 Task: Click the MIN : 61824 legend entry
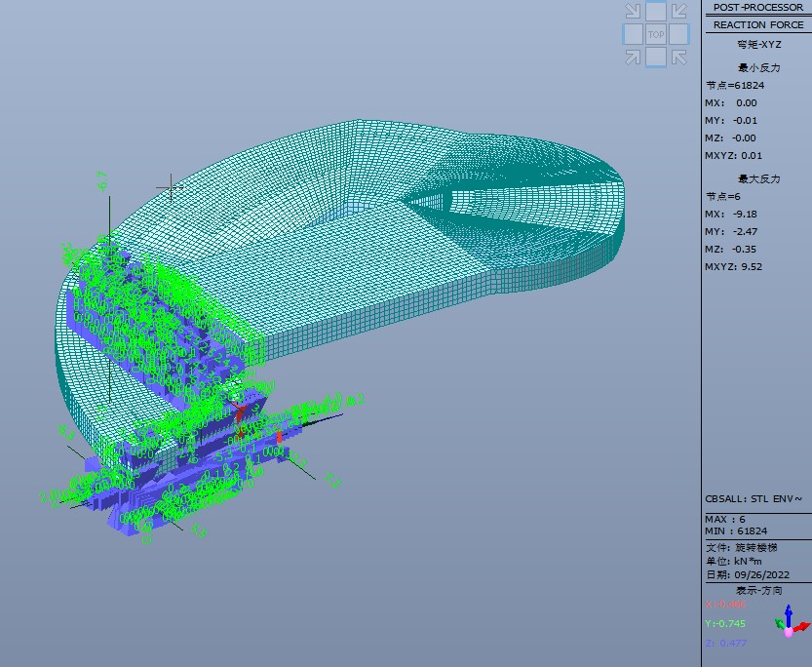[736, 530]
